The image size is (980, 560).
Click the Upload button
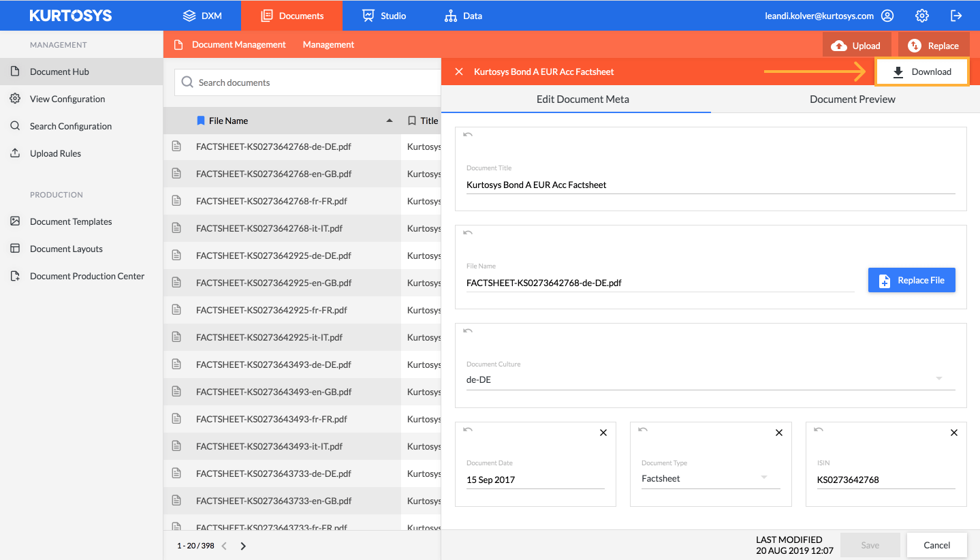(857, 46)
